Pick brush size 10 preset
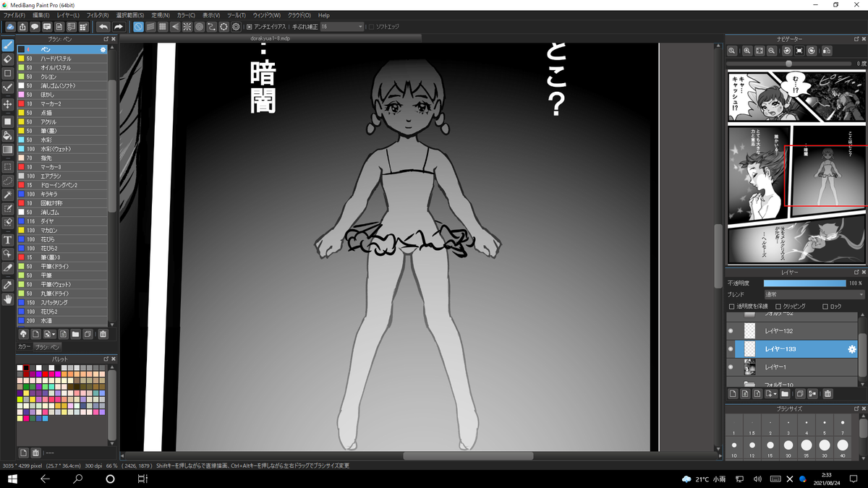 (x=734, y=449)
